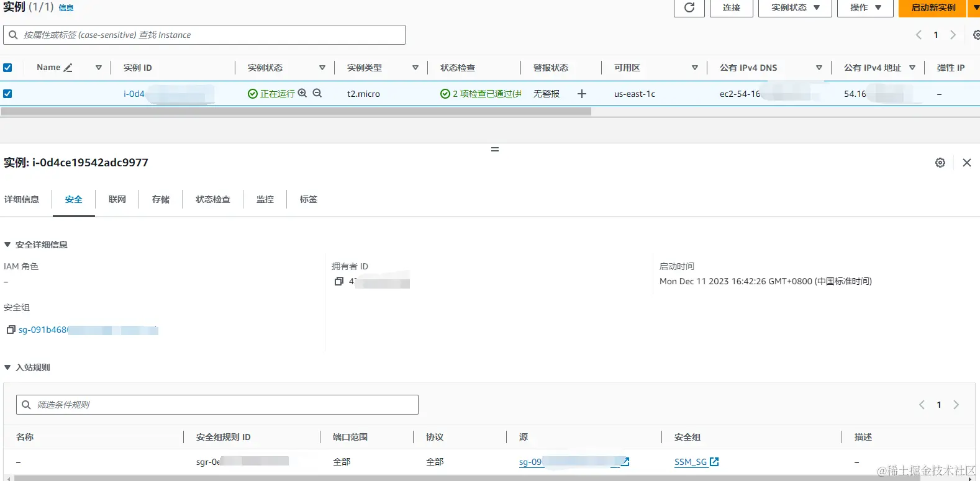Screen dimensions: 980x481
Task: Switch to the 联网 tab
Action: click(x=117, y=199)
